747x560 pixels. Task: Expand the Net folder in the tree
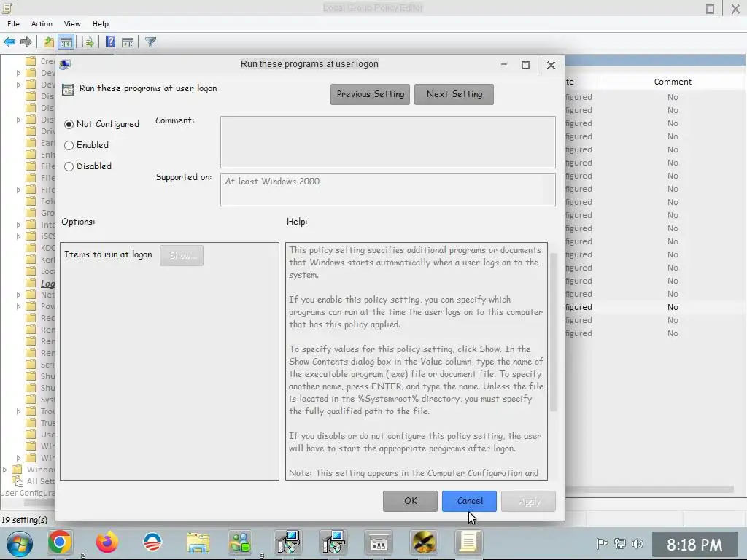(18, 295)
